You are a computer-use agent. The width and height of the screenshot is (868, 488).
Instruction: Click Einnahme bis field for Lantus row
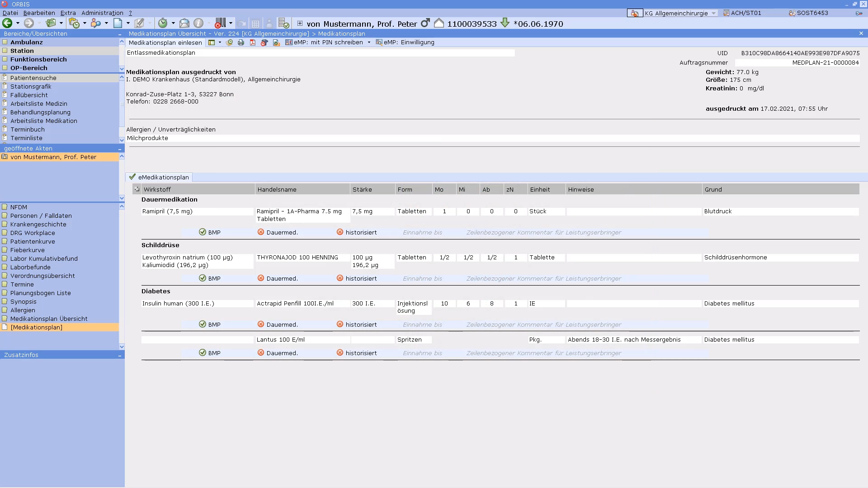point(422,353)
